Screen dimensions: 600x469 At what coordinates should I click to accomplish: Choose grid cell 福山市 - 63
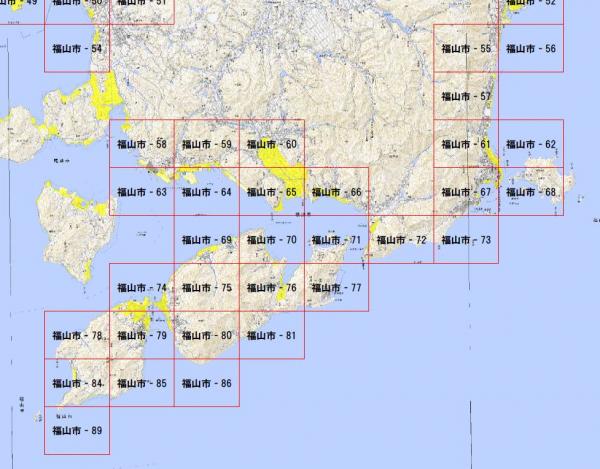142,192
